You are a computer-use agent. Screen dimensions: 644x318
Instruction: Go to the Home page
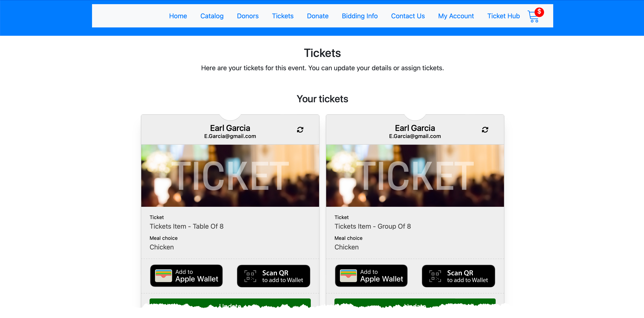click(x=178, y=16)
